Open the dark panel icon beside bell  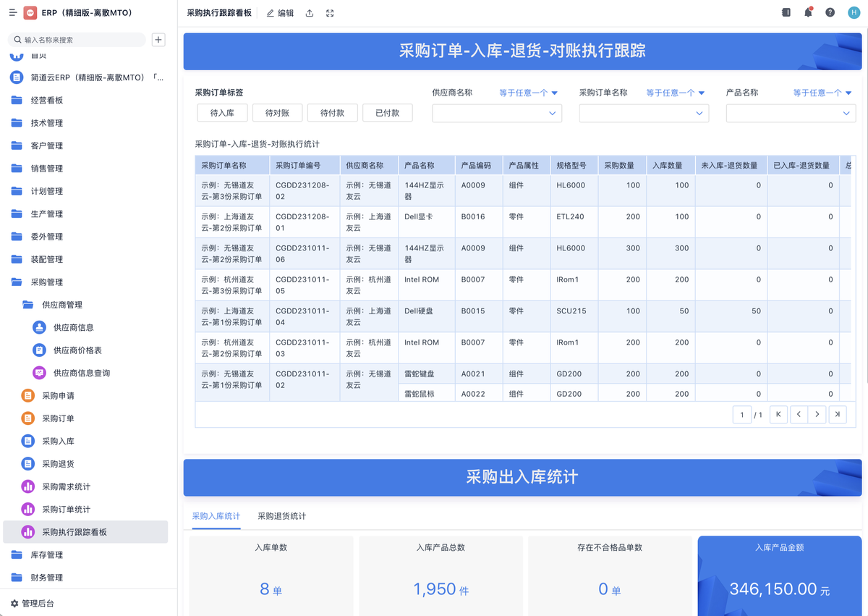[x=786, y=13]
